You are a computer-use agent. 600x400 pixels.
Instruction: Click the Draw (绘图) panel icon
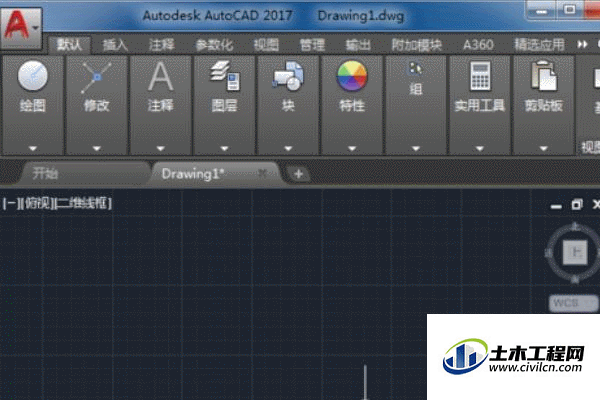pos(33,76)
